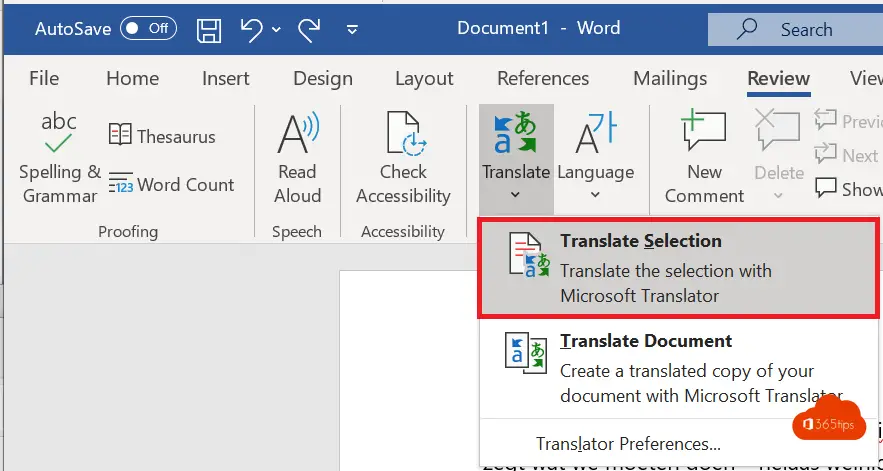This screenshot has width=883, height=471.
Task: Open Translator Preferences
Action: [x=628, y=444]
